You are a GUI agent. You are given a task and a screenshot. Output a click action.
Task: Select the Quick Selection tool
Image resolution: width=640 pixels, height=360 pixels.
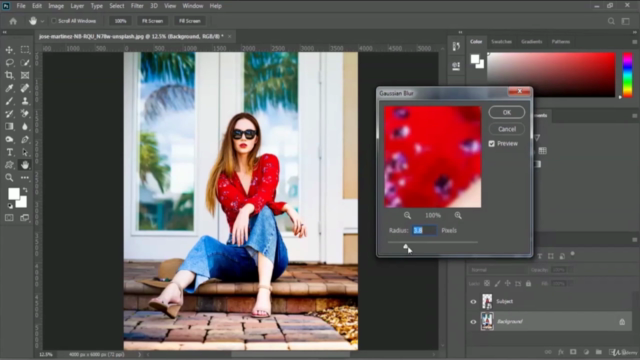click(x=25, y=62)
